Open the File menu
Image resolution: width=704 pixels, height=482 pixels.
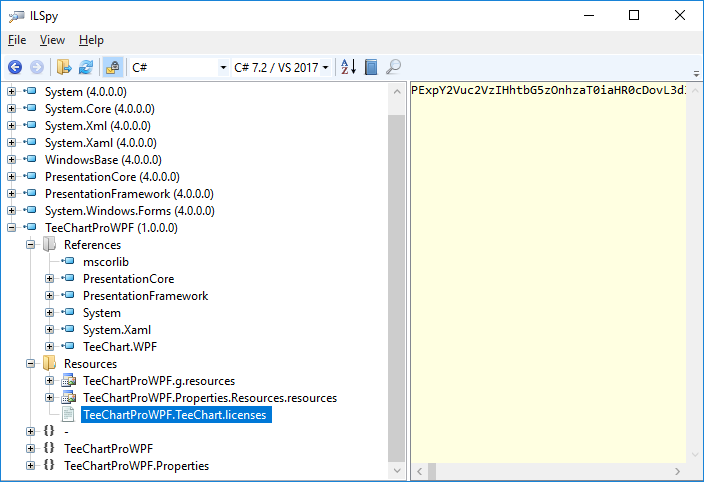point(17,40)
